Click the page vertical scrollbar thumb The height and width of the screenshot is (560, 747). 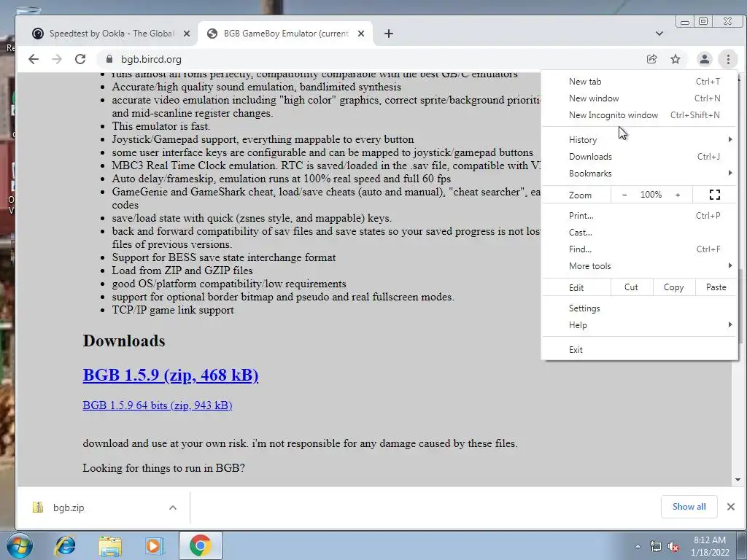740,306
